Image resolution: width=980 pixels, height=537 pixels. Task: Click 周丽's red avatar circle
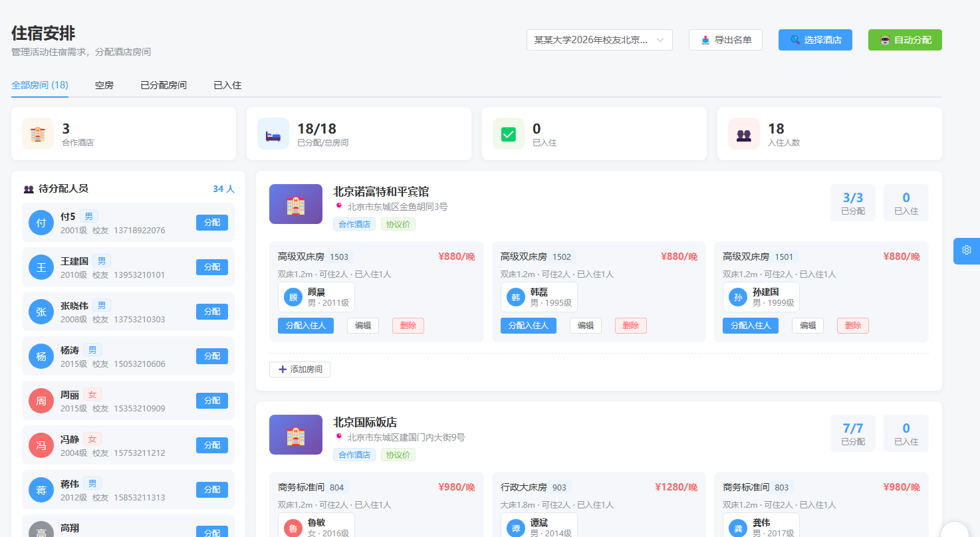pyautogui.click(x=41, y=401)
